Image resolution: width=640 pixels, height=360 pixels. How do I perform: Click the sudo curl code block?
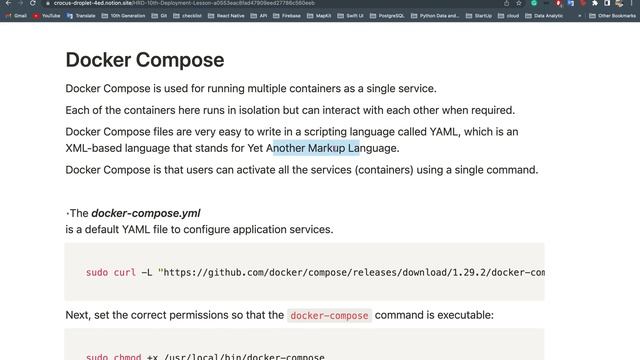pos(304,272)
